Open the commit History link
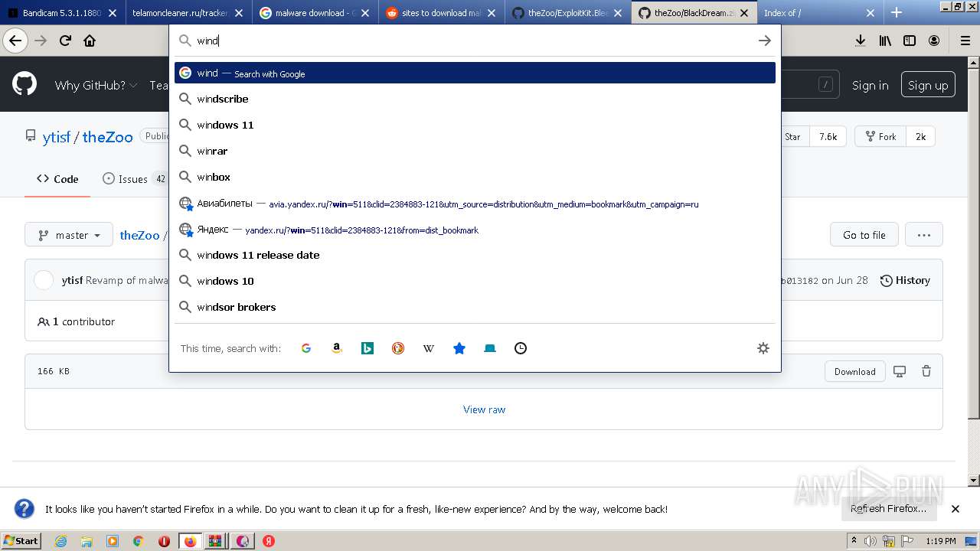 coord(905,280)
